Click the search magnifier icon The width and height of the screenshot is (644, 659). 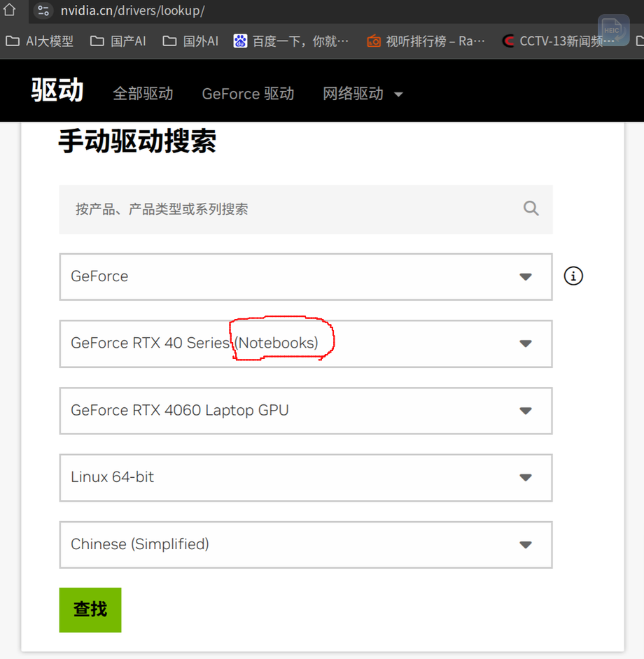coord(531,208)
